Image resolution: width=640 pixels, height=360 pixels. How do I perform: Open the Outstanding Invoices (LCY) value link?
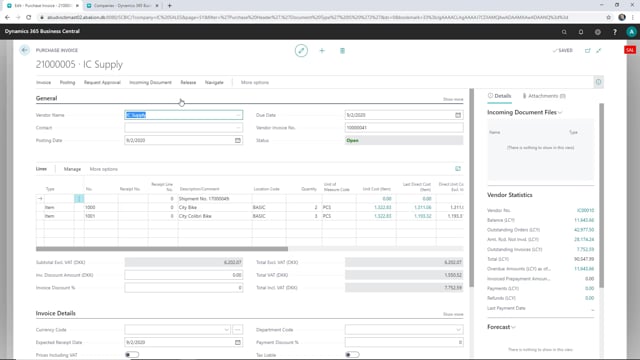click(586, 249)
